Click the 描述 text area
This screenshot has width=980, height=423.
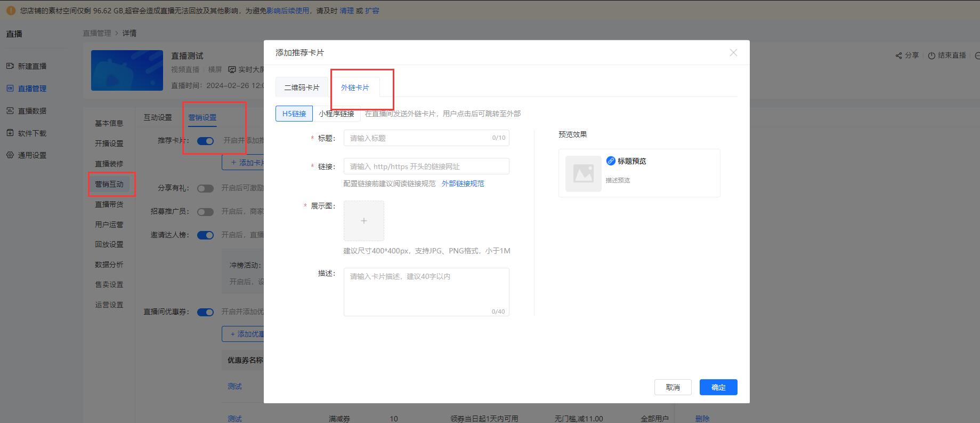click(426, 291)
